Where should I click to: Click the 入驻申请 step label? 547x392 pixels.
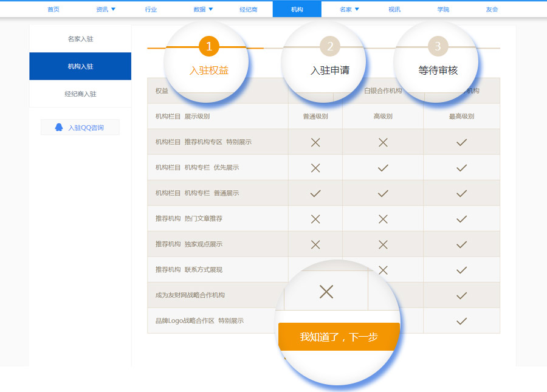pos(330,70)
